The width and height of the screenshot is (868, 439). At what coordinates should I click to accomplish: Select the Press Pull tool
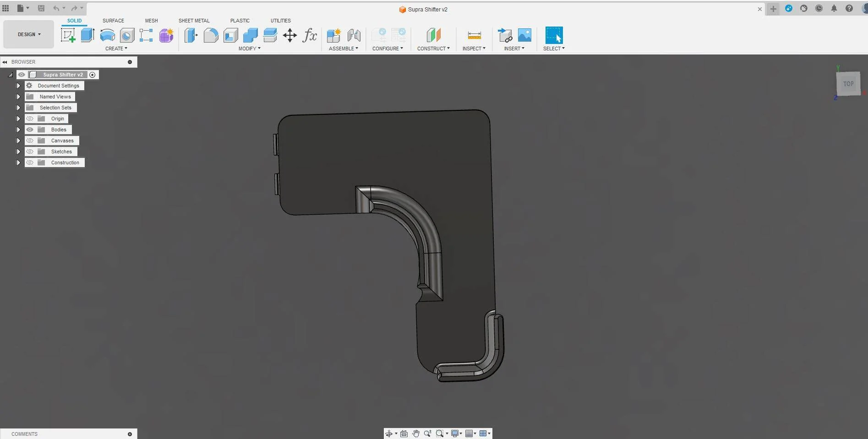191,35
